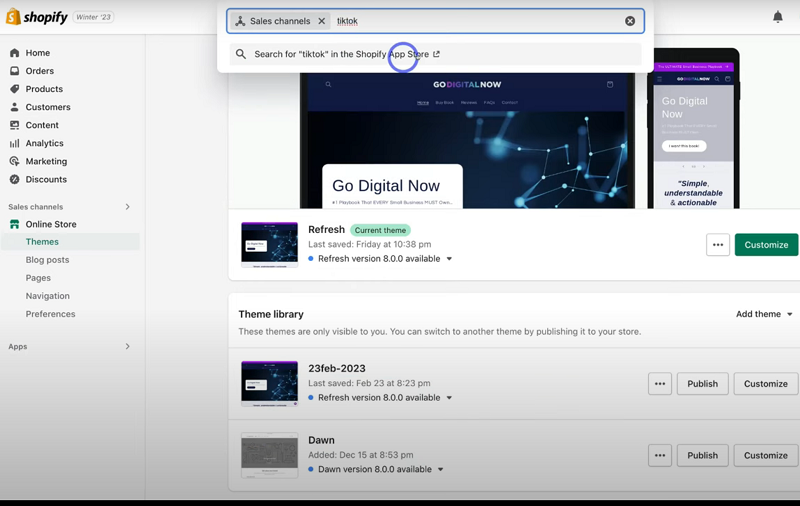The width and height of the screenshot is (800, 506).
Task: Expand Dawn version 8.0.0 available dropdown
Action: (x=441, y=469)
